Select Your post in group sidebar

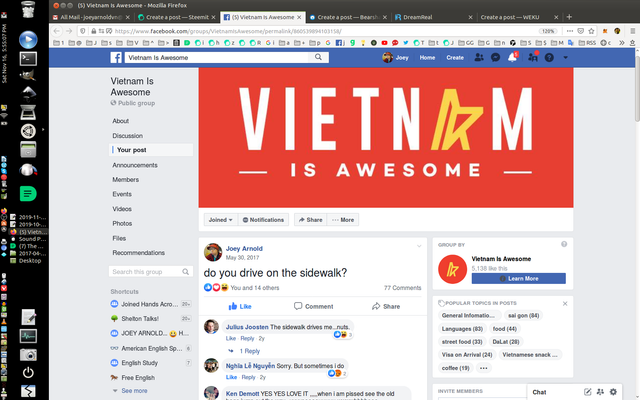(151, 150)
